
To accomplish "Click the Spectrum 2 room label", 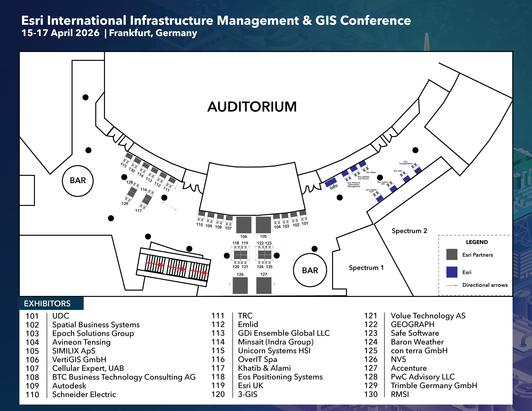I will click(409, 231).
